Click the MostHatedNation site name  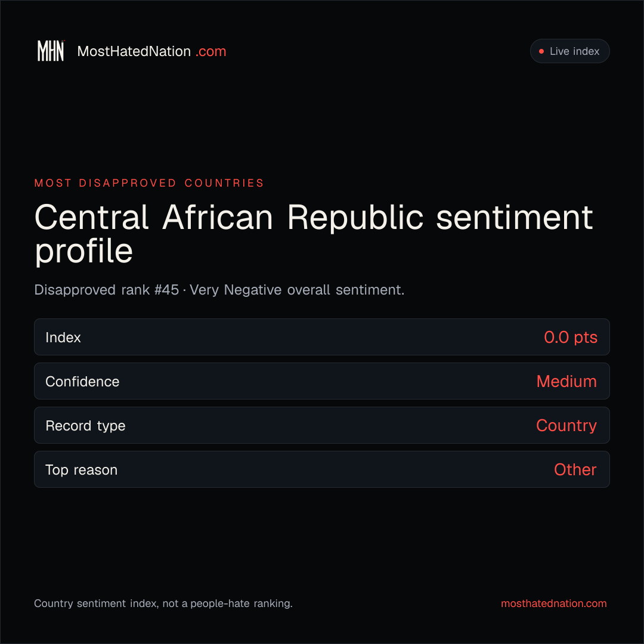pos(134,51)
